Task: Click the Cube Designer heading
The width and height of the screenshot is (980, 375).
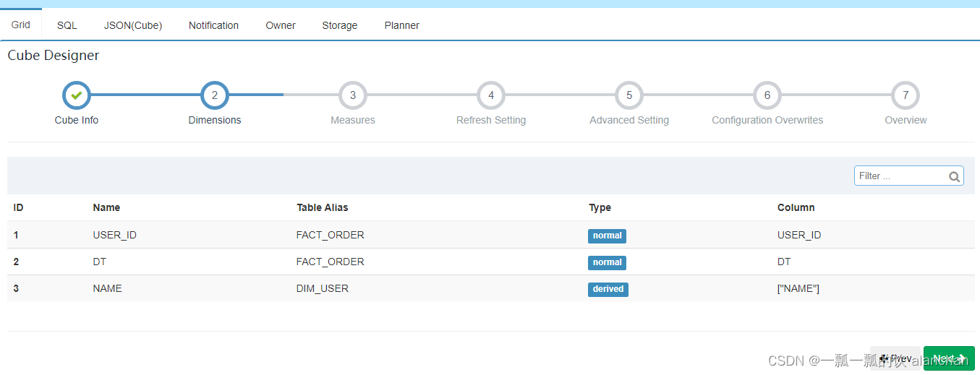Action: (54, 56)
